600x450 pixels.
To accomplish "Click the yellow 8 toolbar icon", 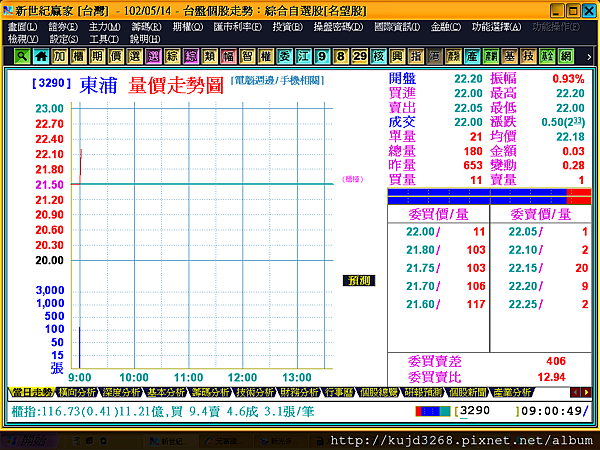I will (341, 56).
